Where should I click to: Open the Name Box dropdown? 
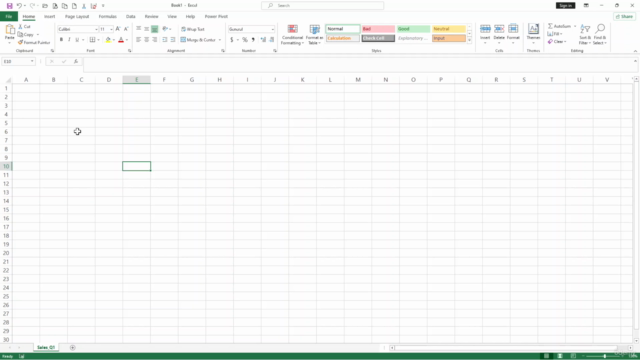(x=32, y=61)
